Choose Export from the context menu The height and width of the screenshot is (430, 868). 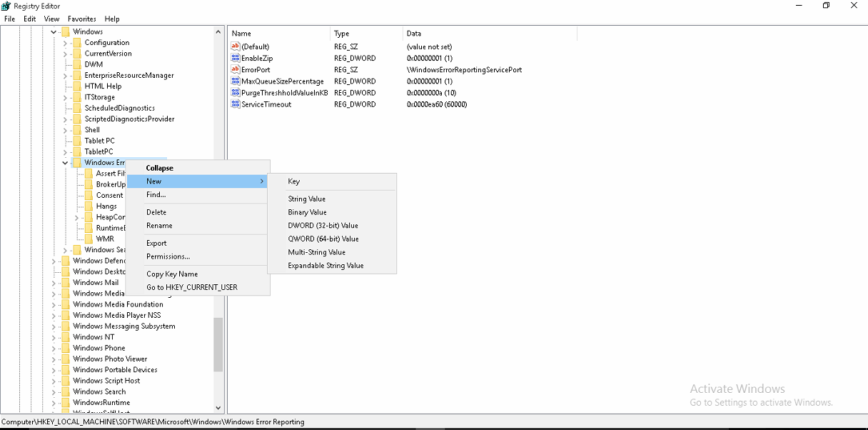[198, 243]
